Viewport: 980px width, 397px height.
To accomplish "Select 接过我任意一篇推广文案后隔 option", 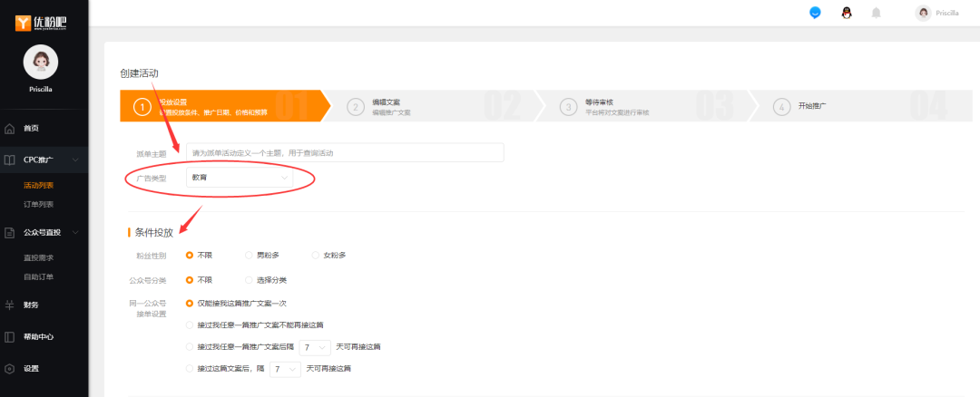I will tap(190, 347).
